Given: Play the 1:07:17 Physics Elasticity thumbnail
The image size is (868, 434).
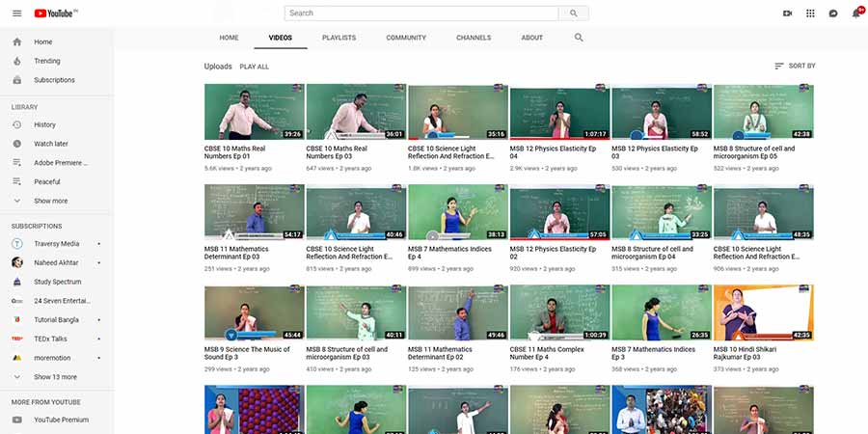Looking at the screenshot, I should (559, 112).
